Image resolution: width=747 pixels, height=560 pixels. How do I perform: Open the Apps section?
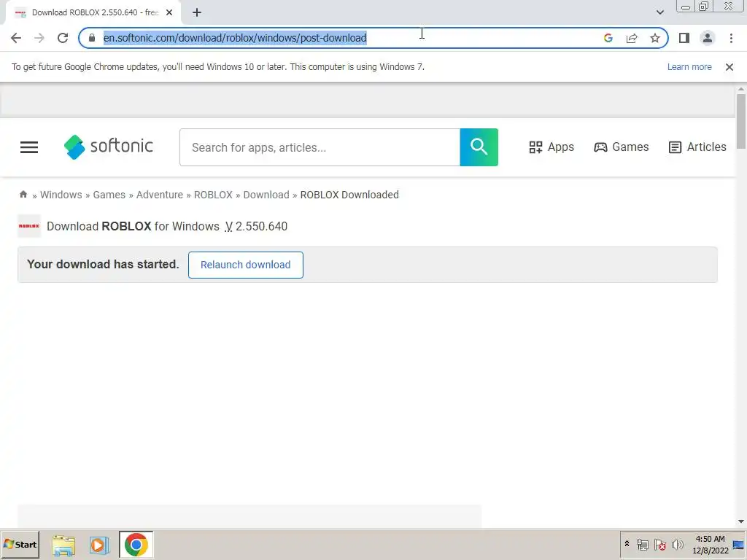[551, 147]
